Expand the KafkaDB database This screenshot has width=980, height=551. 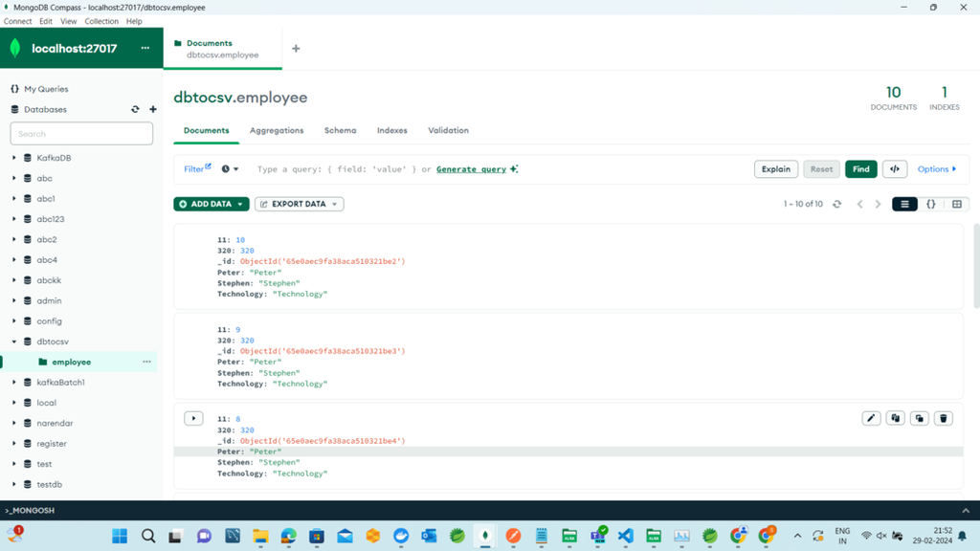click(x=13, y=158)
